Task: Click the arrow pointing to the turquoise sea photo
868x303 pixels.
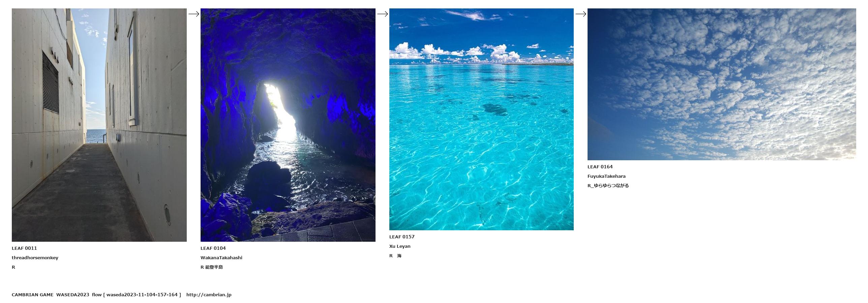Action: click(x=382, y=14)
